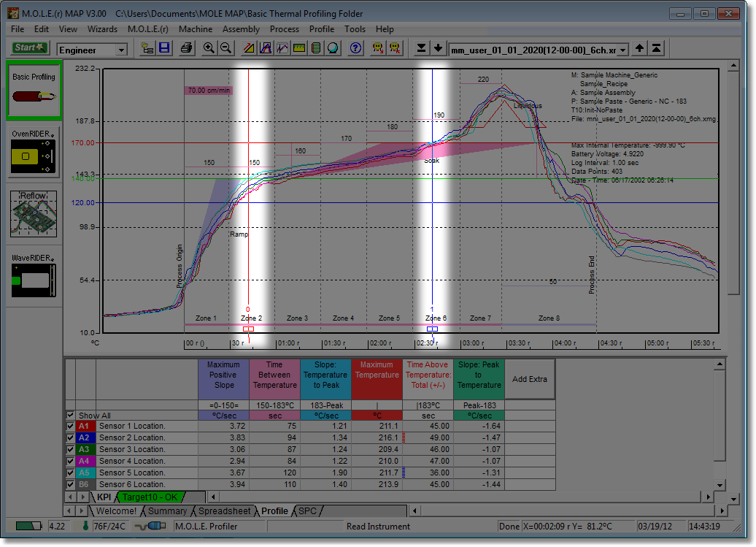Image resolution: width=756 pixels, height=547 pixels.
Task: Switch to the Summary tab
Action: (x=167, y=510)
